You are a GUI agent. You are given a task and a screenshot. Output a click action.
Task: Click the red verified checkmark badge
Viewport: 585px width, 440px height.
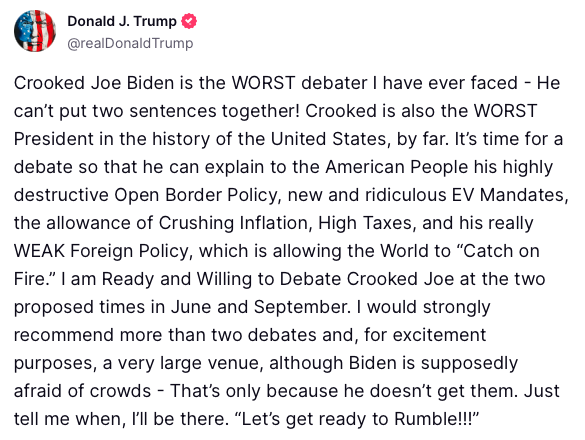[189, 21]
